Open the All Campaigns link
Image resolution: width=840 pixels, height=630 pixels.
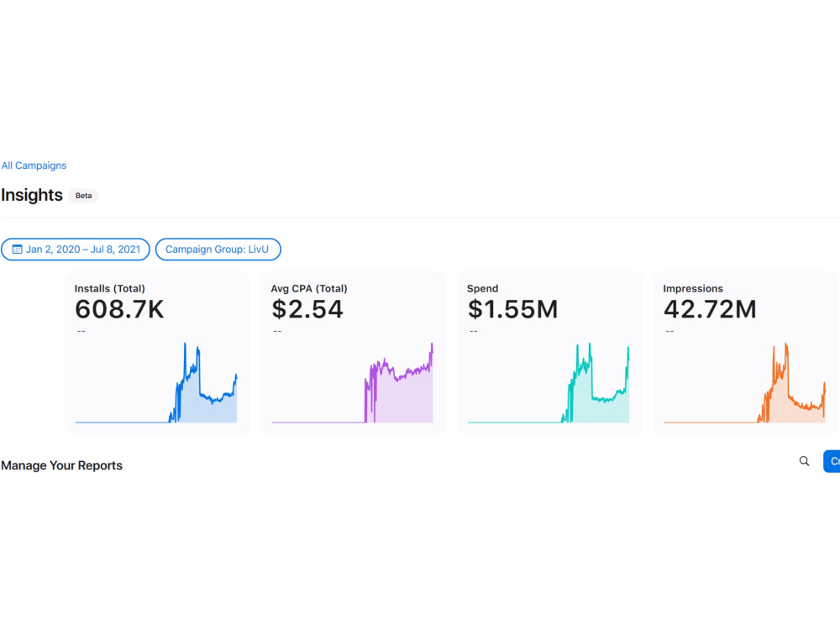(x=34, y=165)
